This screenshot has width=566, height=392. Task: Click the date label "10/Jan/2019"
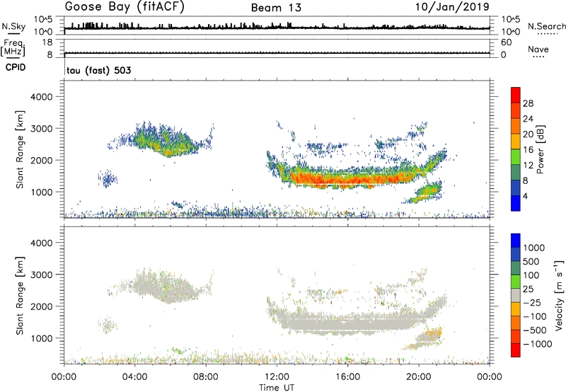click(452, 7)
